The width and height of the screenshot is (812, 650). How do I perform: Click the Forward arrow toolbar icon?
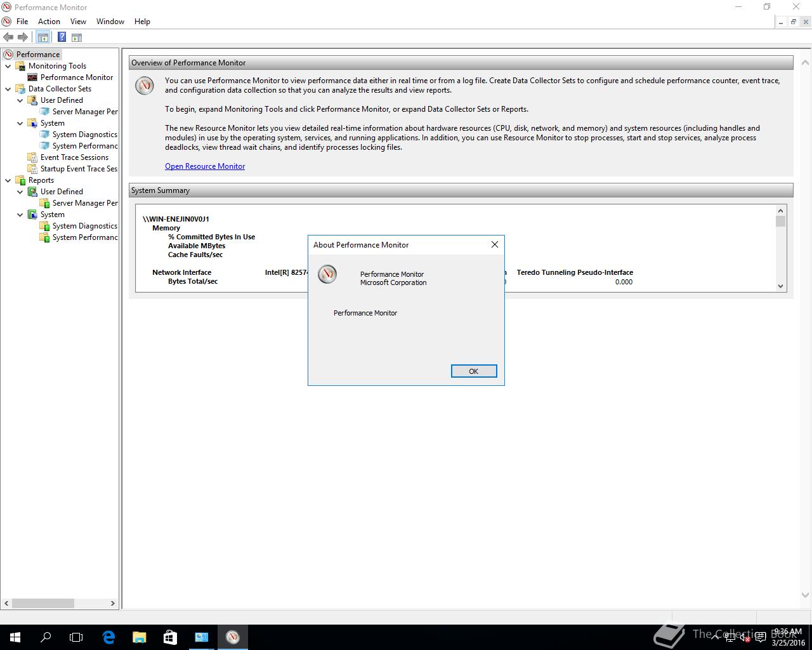tap(23, 37)
